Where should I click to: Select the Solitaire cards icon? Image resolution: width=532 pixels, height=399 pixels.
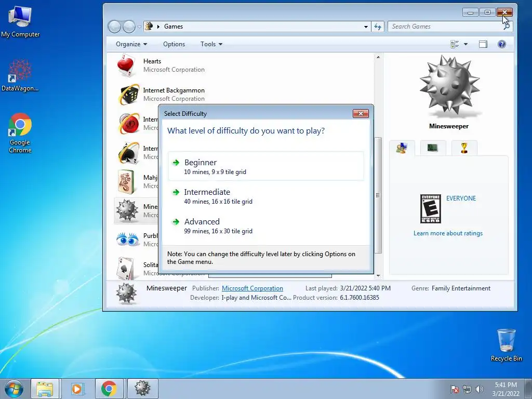coord(125,268)
